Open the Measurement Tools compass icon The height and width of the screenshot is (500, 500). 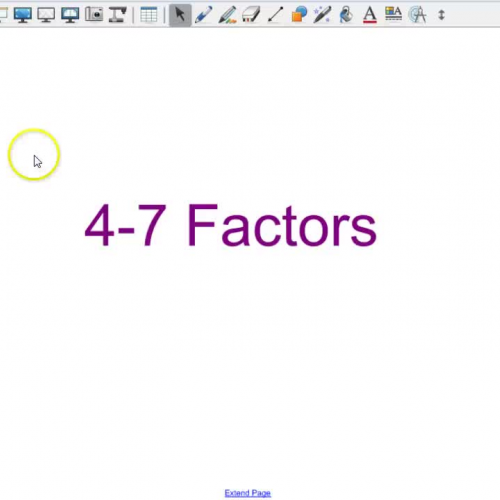click(x=417, y=15)
